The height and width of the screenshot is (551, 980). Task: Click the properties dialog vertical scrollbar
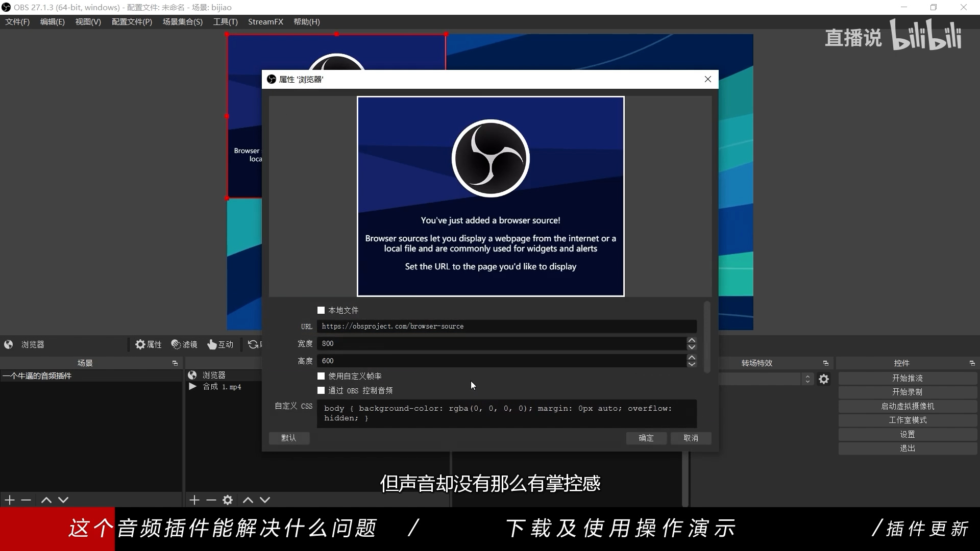(707, 337)
